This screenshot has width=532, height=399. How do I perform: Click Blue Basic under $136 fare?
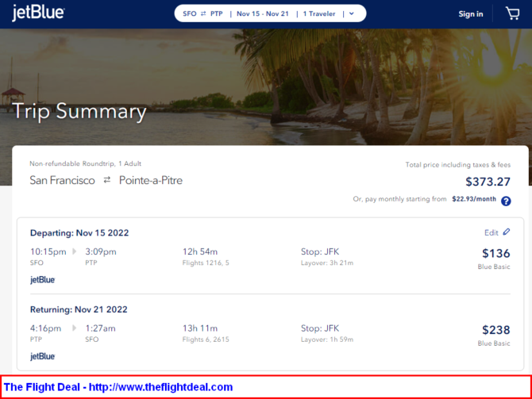click(494, 267)
